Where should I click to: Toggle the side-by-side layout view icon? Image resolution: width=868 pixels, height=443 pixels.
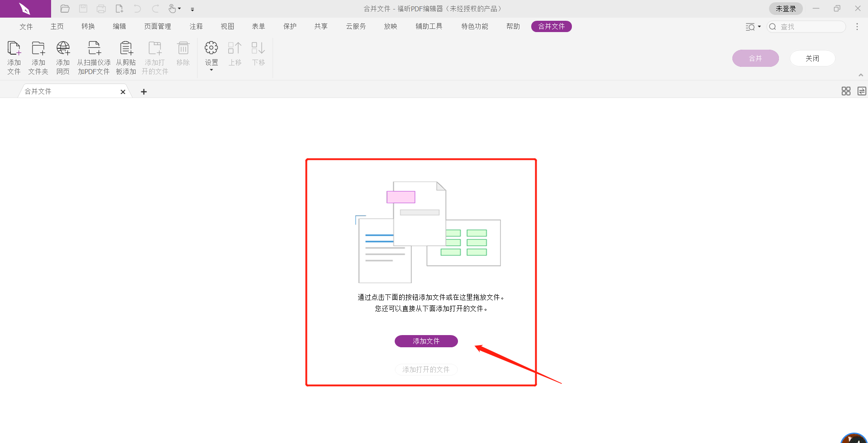click(861, 91)
